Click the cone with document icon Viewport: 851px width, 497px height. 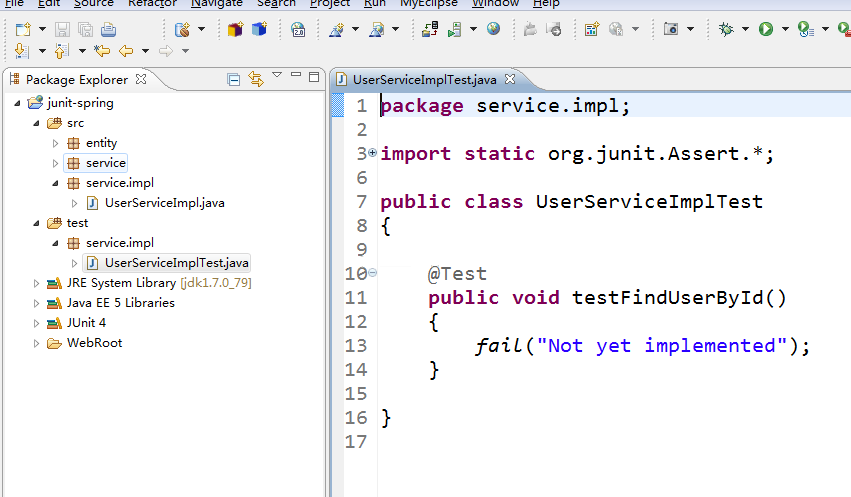click(x=377, y=29)
